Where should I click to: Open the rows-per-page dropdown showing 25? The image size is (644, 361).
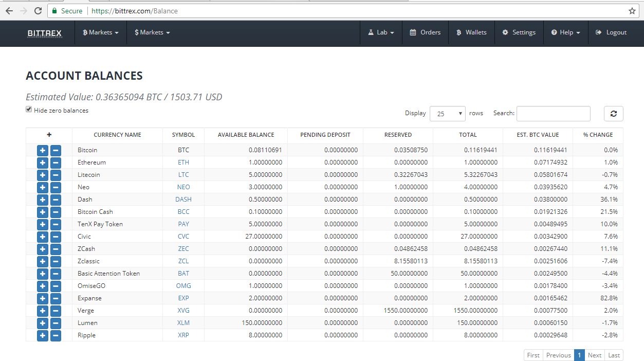(x=448, y=114)
